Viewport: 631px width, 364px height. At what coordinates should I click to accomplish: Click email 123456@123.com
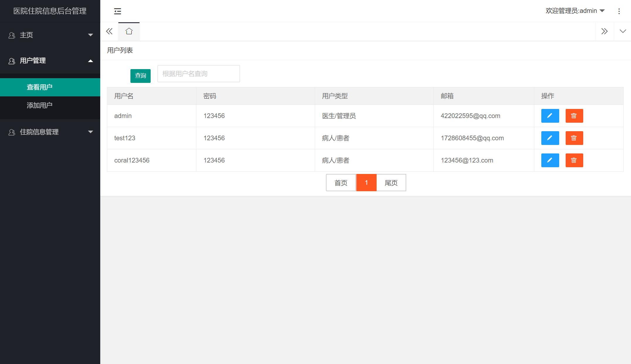pos(467,160)
